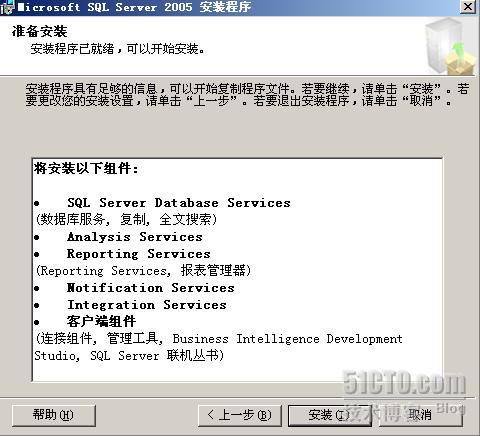This screenshot has height=436, width=480.
Task: Click the 准备安装 page heading
Action: 39,32
